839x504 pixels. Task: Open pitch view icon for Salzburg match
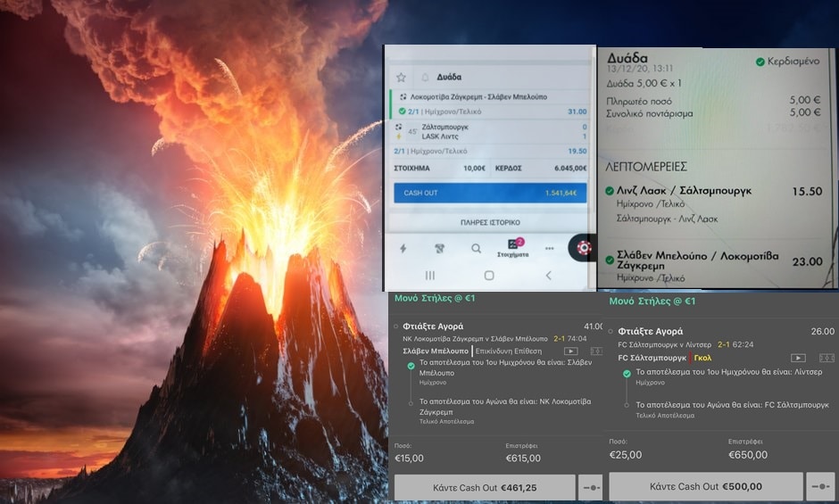(827, 358)
